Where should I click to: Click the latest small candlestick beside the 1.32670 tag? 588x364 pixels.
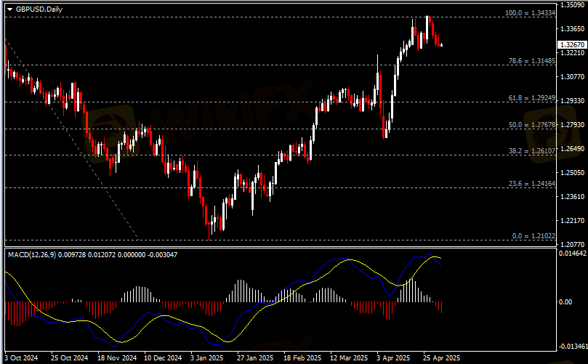click(442, 45)
